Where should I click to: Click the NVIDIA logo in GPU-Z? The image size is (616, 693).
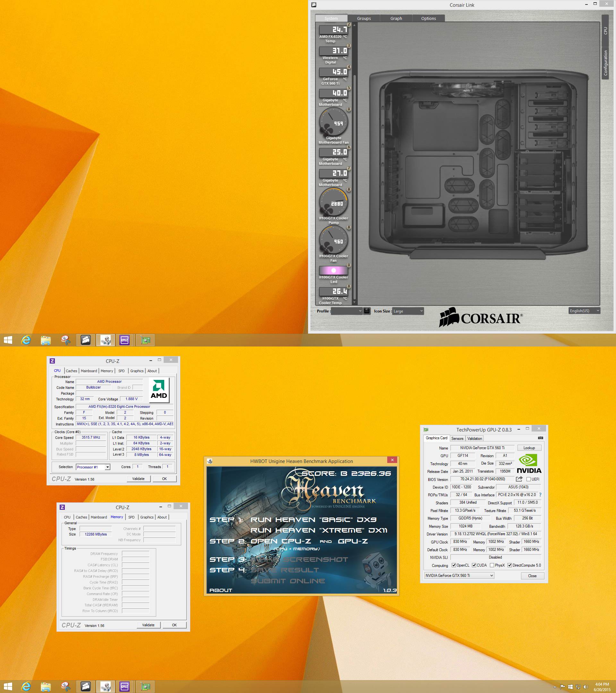tap(529, 464)
